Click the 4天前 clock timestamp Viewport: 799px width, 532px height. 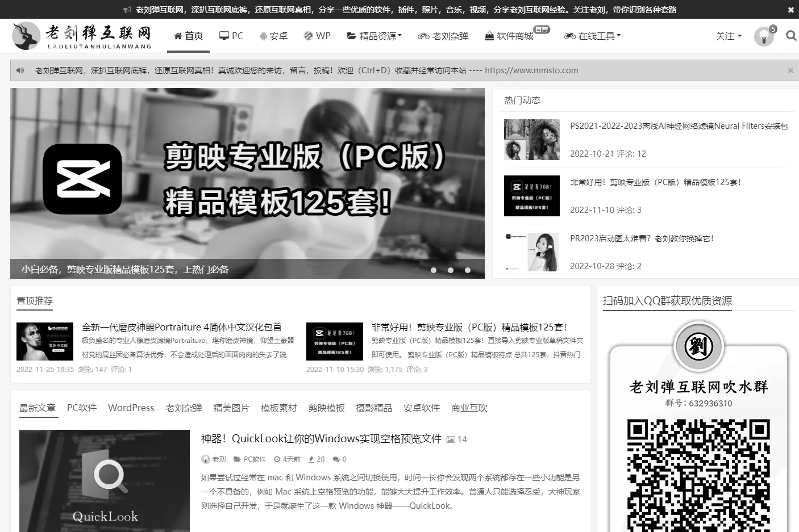coord(287,459)
